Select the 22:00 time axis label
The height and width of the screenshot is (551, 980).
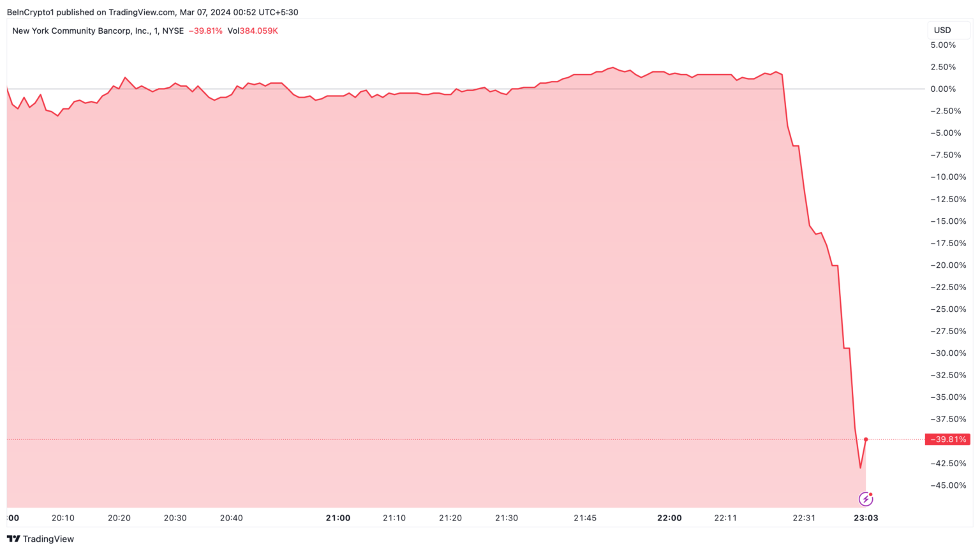click(x=669, y=518)
